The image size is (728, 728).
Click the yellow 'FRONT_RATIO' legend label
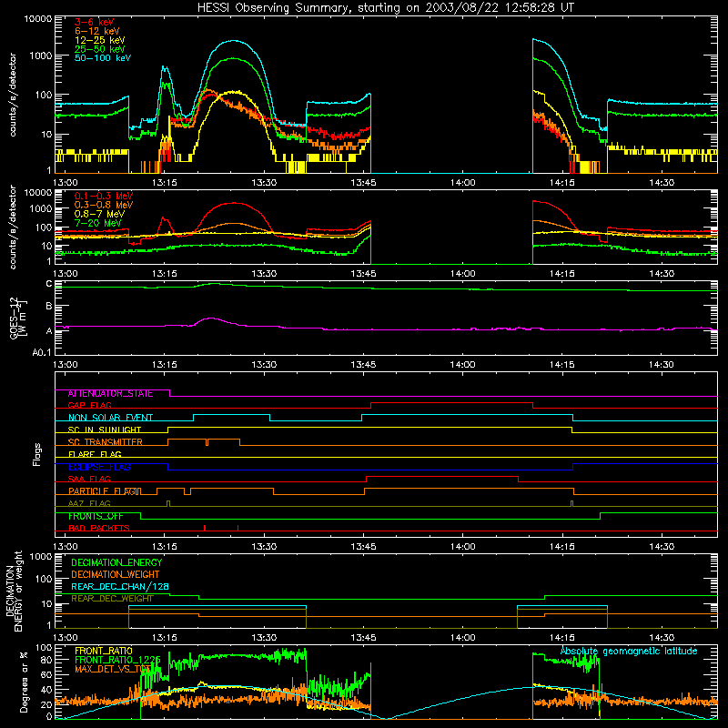point(103,651)
